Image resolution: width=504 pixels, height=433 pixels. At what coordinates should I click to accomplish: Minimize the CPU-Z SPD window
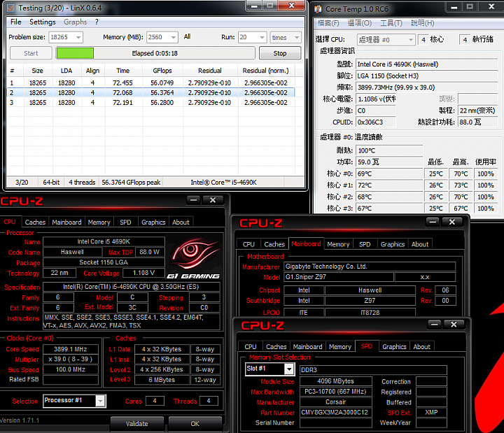click(434, 325)
